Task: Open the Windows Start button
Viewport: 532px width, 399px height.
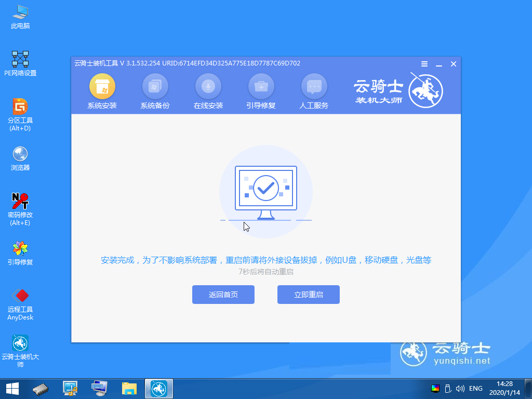Action: coord(12,389)
